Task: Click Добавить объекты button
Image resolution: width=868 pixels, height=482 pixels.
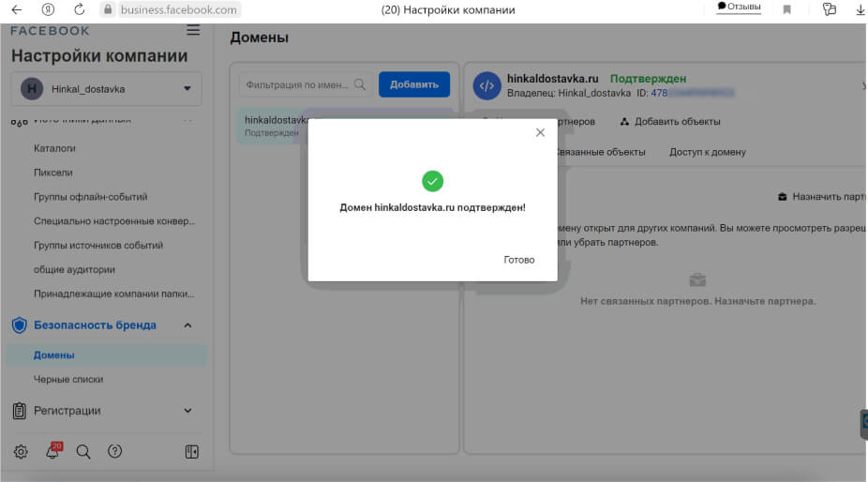Action: (670, 121)
